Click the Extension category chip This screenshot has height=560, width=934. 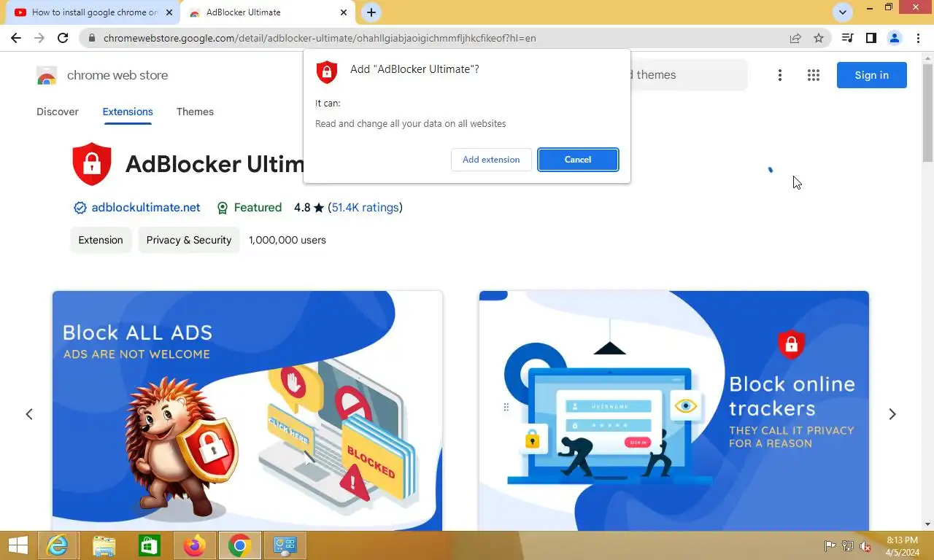101,240
